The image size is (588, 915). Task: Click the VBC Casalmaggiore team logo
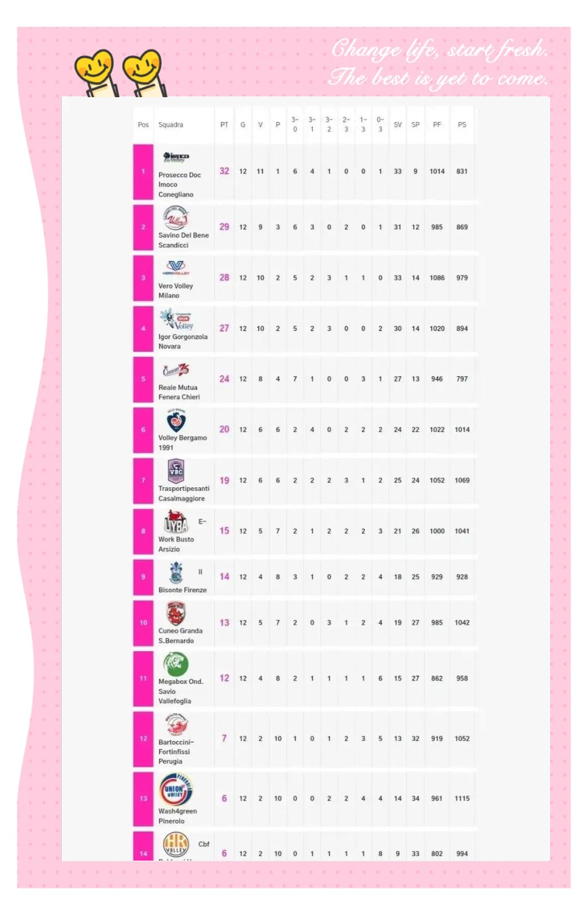click(x=176, y=471)
